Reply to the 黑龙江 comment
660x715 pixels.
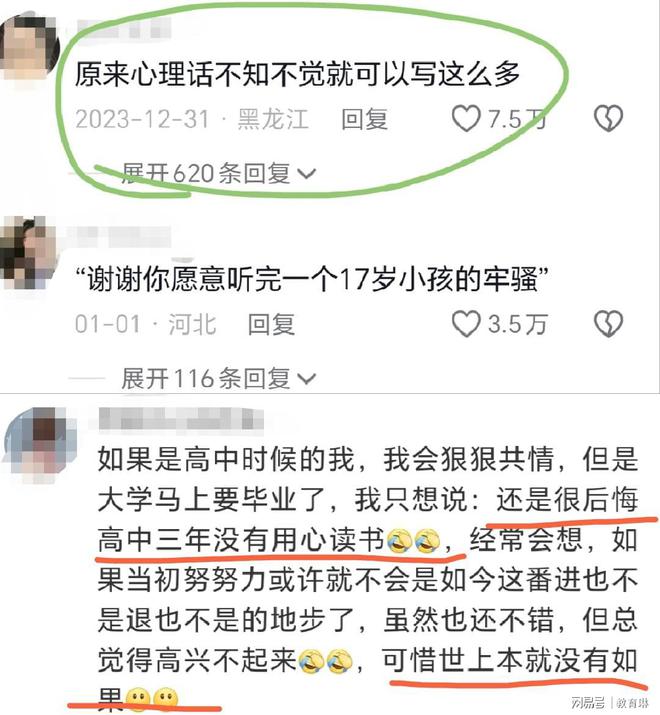pyautogui.click(x=364, y=119)
